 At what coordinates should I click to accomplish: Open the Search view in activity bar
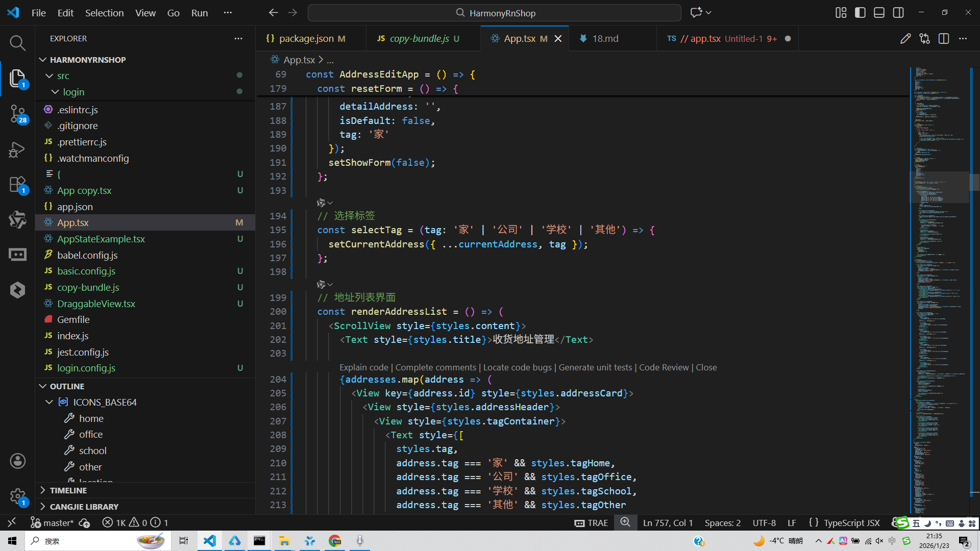pos(17,43)
